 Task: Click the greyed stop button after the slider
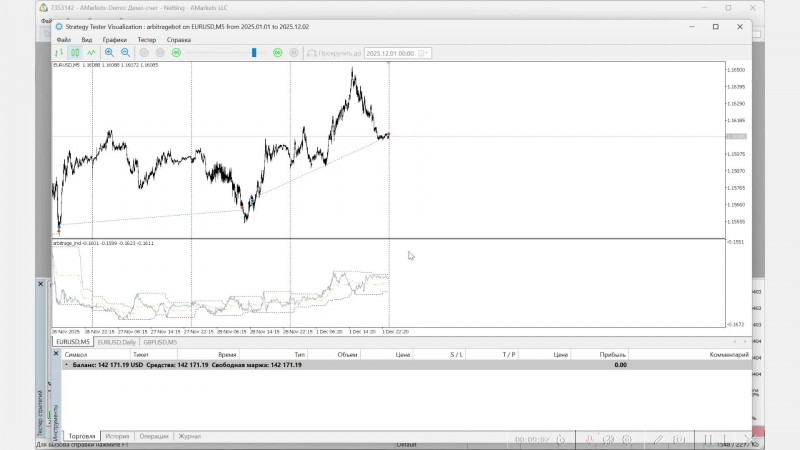(294, 53)
